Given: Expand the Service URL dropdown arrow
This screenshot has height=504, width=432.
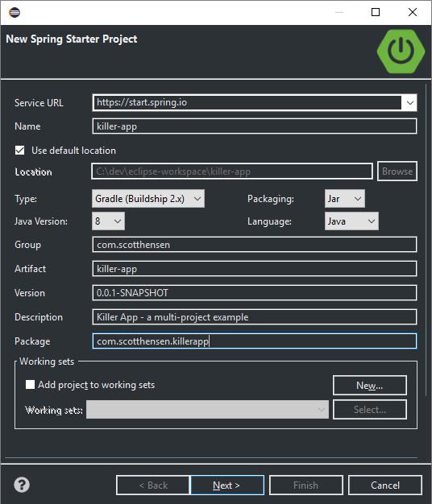Looking at the screenshot, I should coord(409,103).
